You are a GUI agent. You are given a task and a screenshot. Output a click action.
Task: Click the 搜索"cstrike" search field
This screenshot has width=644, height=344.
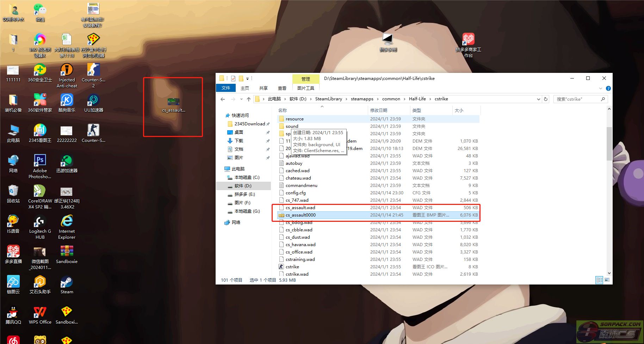pos(581,99)
